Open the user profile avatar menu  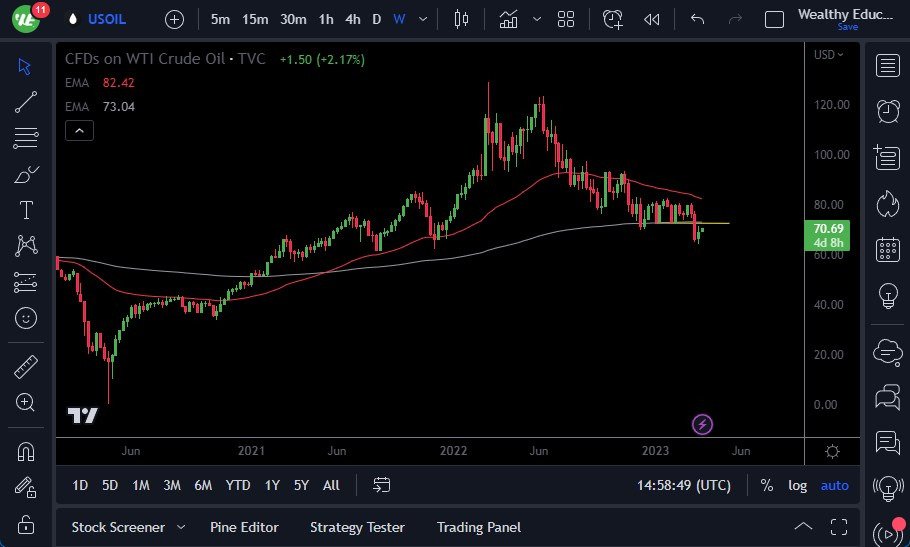pyautogui.click(x=26, y=19)
